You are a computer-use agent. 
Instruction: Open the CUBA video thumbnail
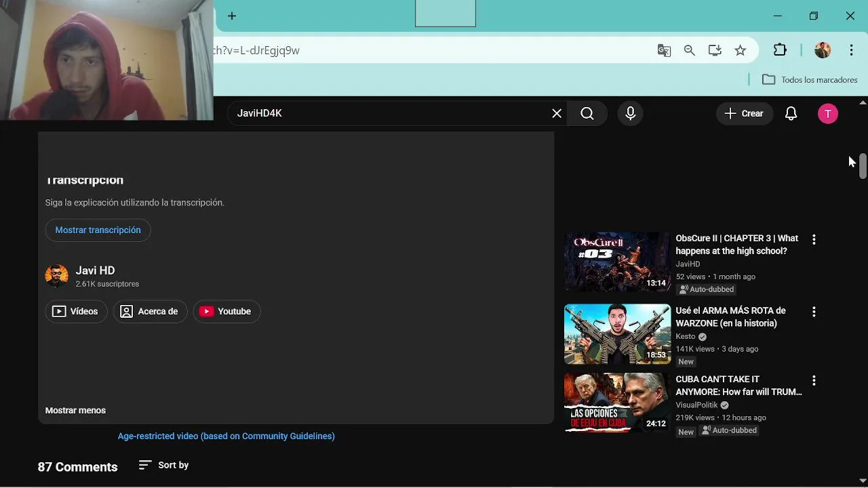click(x=617, y=403)
